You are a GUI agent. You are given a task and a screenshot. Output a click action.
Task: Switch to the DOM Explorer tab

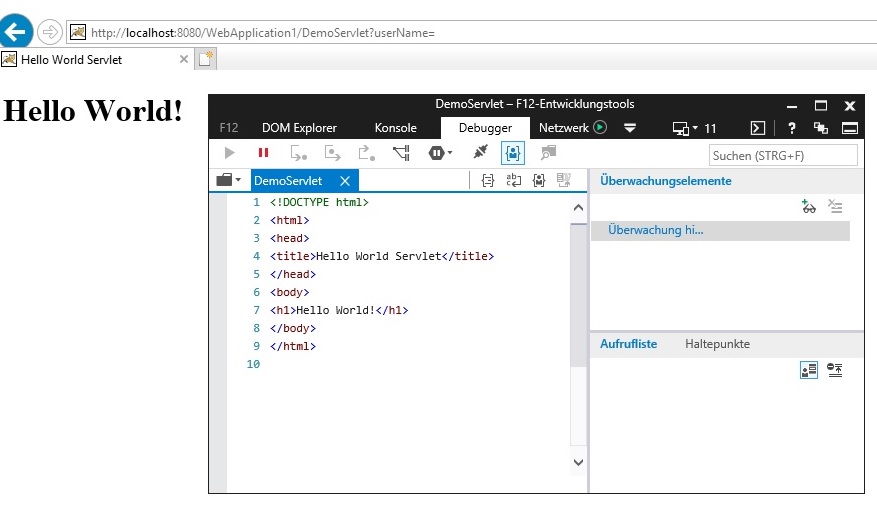click(x=299, y=128)
